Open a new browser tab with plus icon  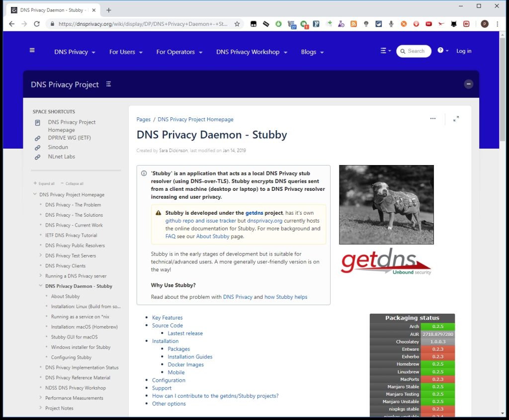pos(109,10)
